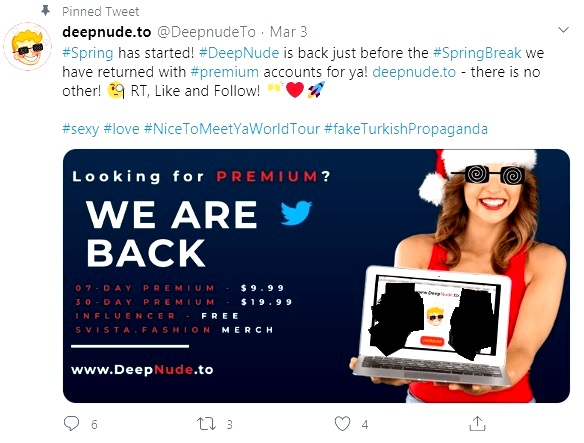Open #NiceToMeetYaWorldTour hashtag

click(232, 129)
